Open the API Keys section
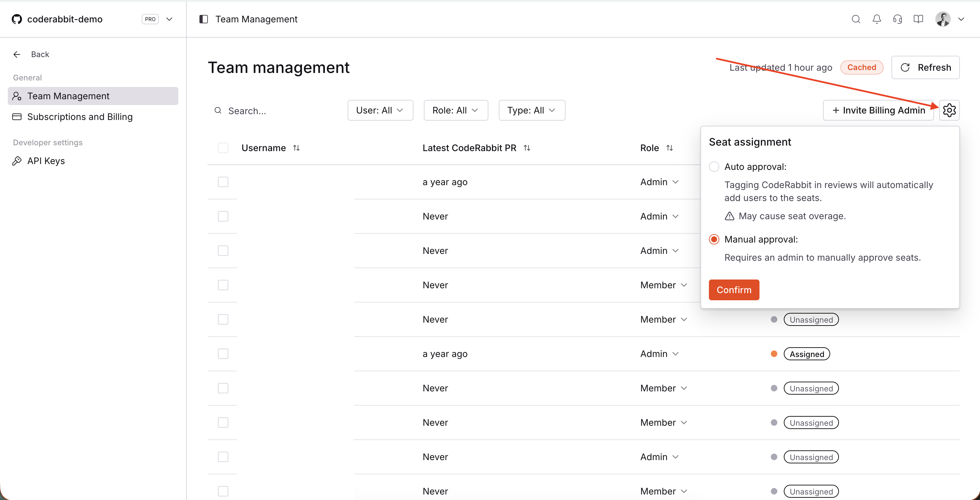Screen dimensions: 980x500 pyautogui.click(x=46, y=161)
